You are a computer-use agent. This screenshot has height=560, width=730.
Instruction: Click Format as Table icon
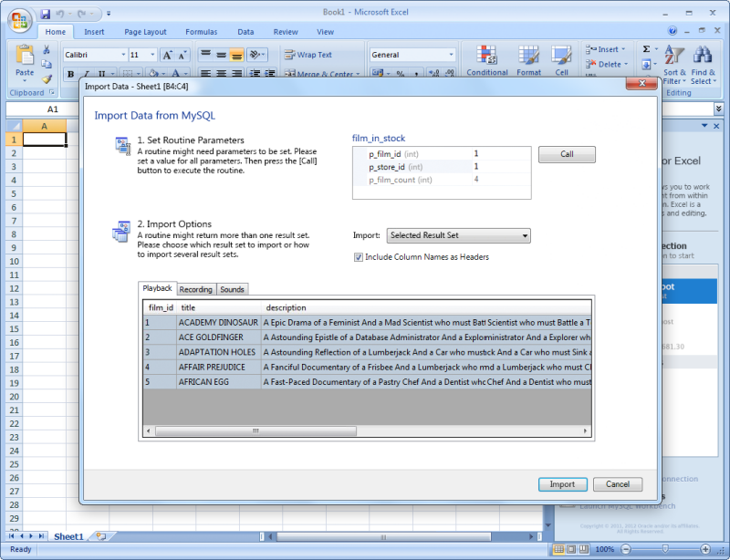point(528,55)
